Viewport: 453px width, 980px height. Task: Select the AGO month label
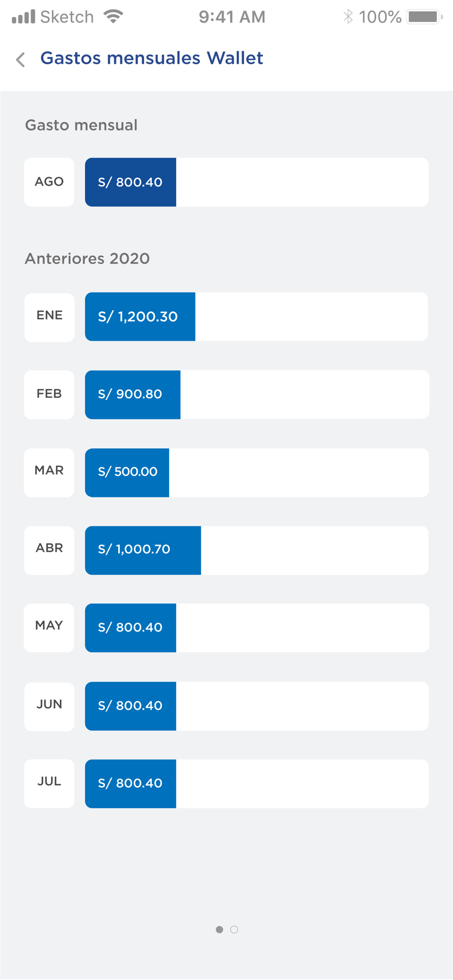coord(49,182)
